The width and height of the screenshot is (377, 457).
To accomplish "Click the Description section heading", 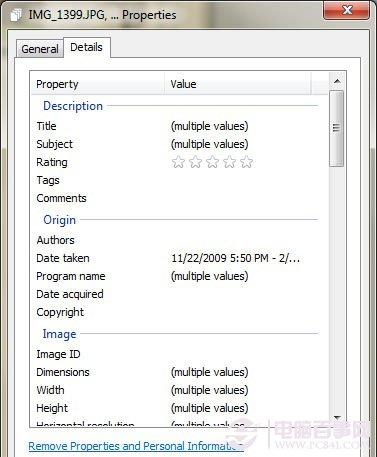I will click(x=73, y=106).
